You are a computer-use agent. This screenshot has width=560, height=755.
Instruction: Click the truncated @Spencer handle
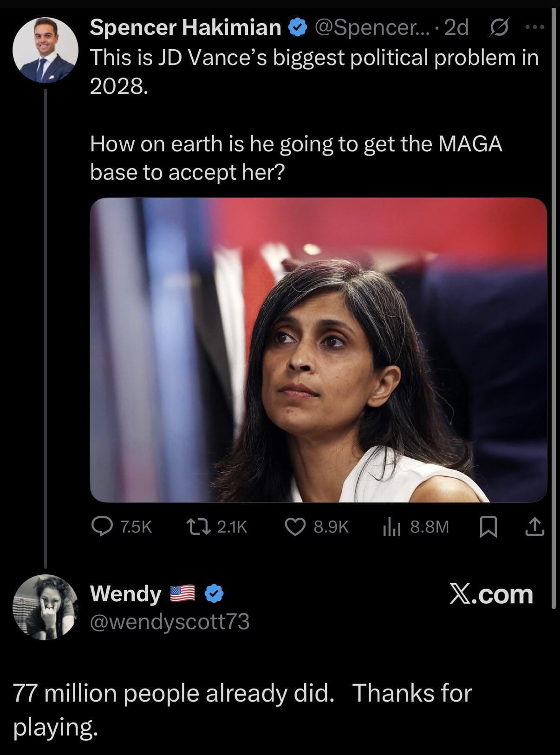366,28
